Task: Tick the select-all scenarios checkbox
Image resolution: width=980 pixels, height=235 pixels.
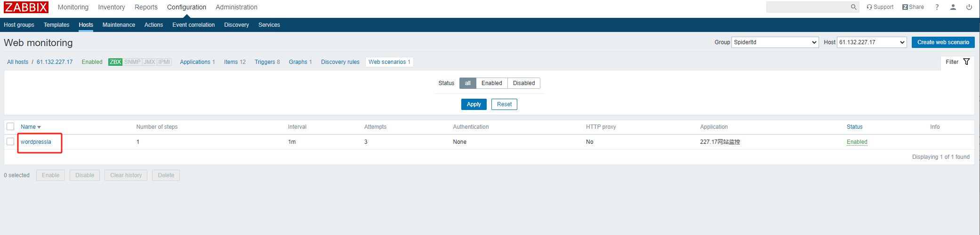Action: (x=10, y=126)
